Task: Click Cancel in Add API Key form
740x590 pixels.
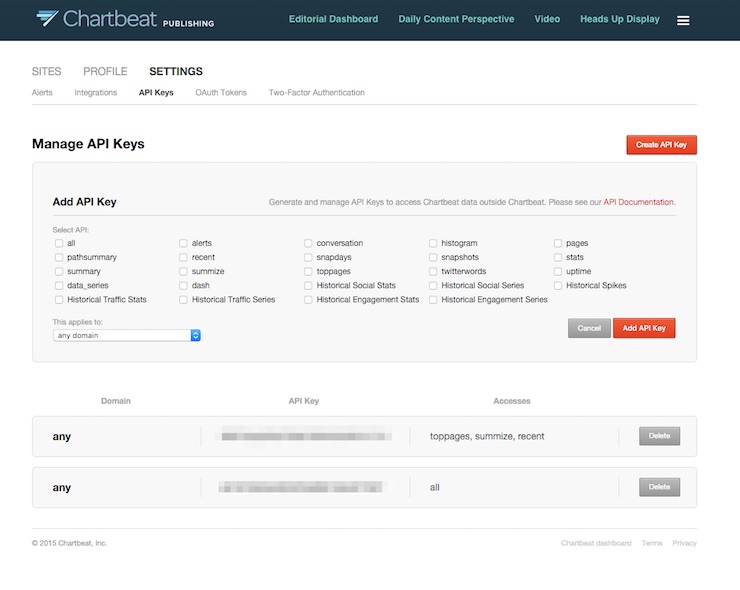Action: [589, 328]
